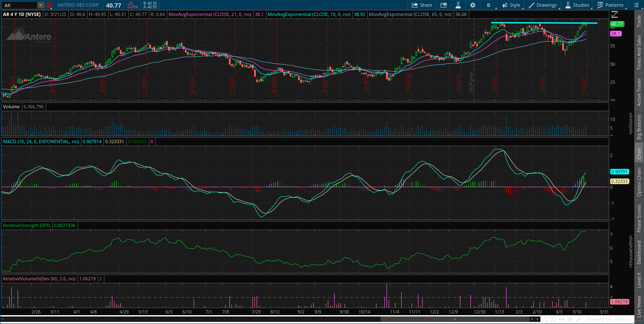Select the Chart side tab
The width and height of the screenshot is (644, 324).
pos(639,153)
